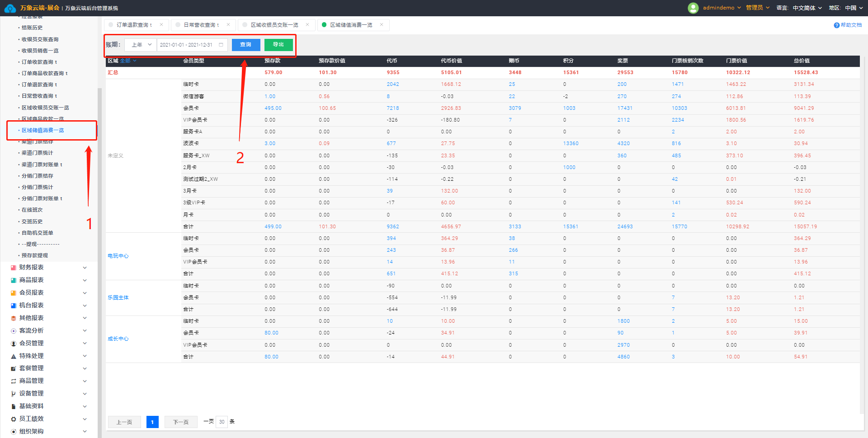Viewport: 868px width, 438px height.
Task: Close the 日常营收查询 tab
Action: (x=228, y=25)
